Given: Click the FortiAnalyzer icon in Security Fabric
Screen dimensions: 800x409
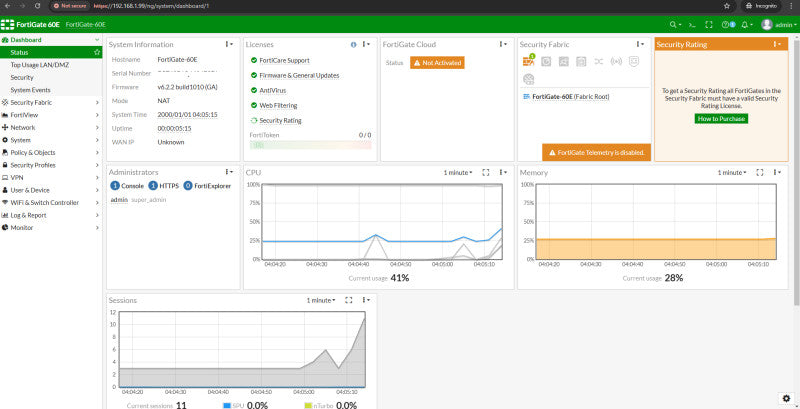Looking at the screenshot, I should (x=546, y=62).
